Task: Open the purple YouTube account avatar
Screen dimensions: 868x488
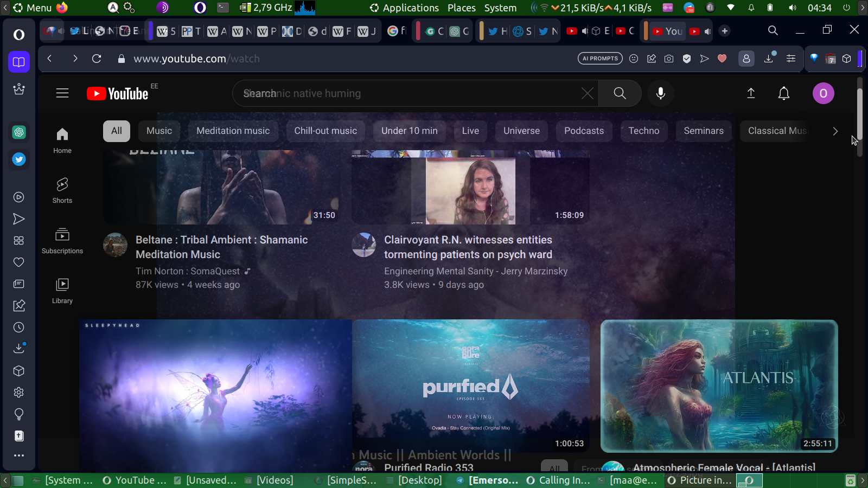Action: (823, 93)
